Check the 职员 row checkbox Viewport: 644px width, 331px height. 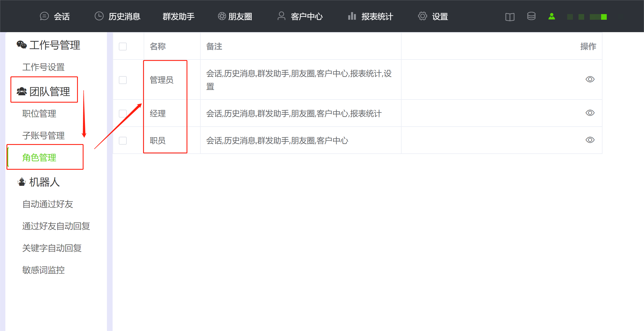pos(123,141)
